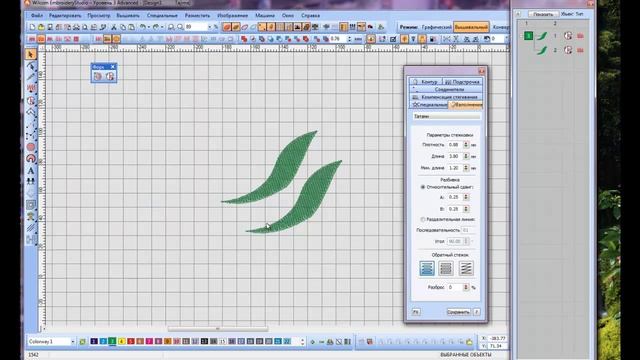Adjust the Разброс spinner arrows
Screen dimensions: 640x360
[466, 287]
